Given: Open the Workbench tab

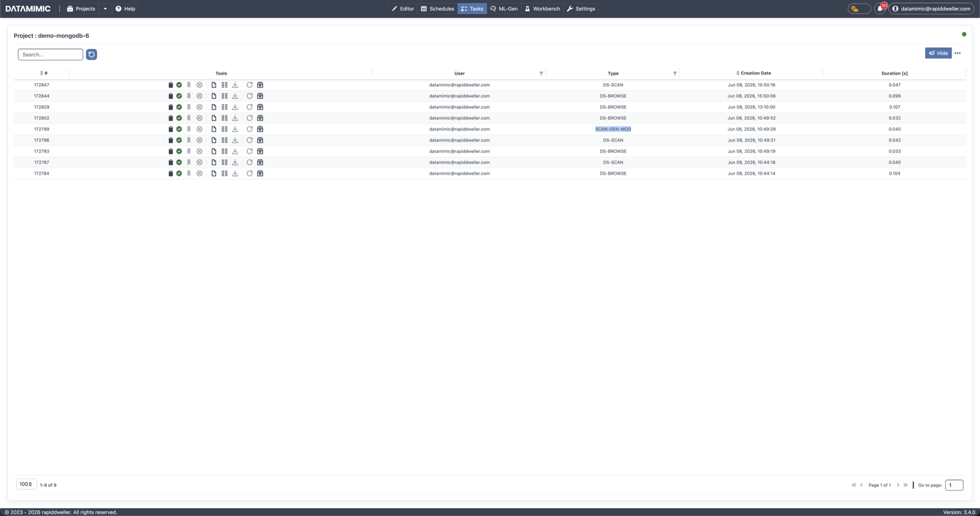Looking at the screenshot, I should point(542,9).
